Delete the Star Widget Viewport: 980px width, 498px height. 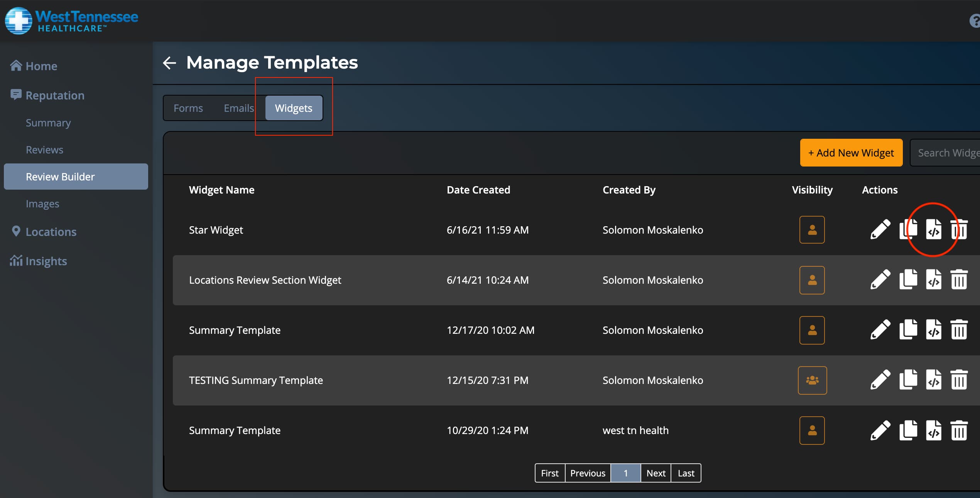click(x=959, y=230)
